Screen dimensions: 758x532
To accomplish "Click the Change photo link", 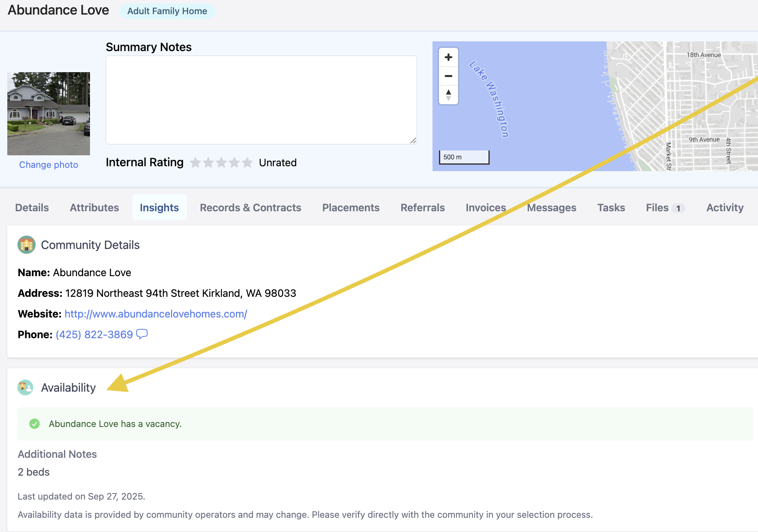I will (x=49, y=165).
